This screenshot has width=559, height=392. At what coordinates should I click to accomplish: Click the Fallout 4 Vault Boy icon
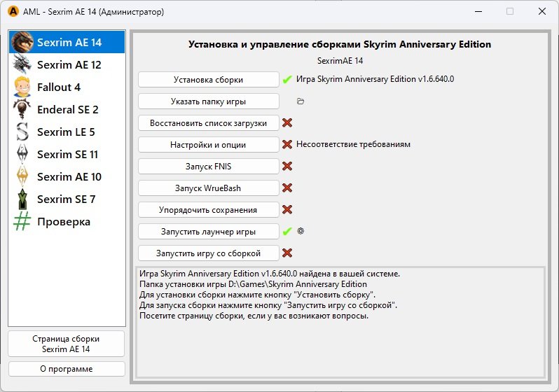[23, 87]
